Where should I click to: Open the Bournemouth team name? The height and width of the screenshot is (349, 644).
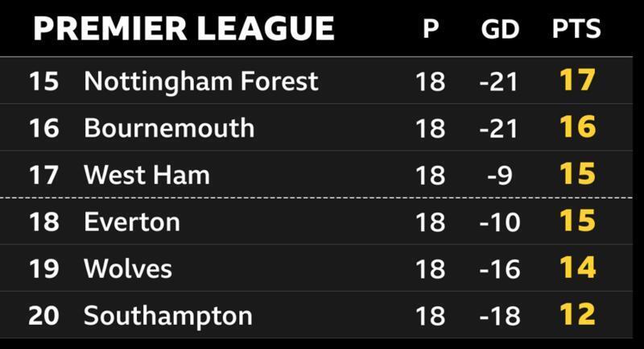169,127
